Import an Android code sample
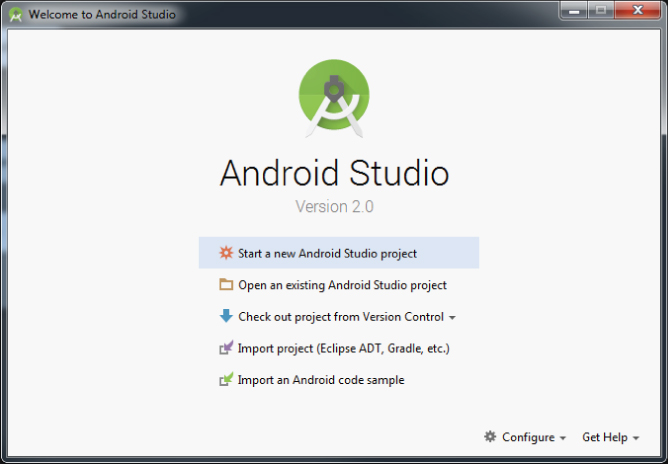Screen dimensions: 668x464 339,380
